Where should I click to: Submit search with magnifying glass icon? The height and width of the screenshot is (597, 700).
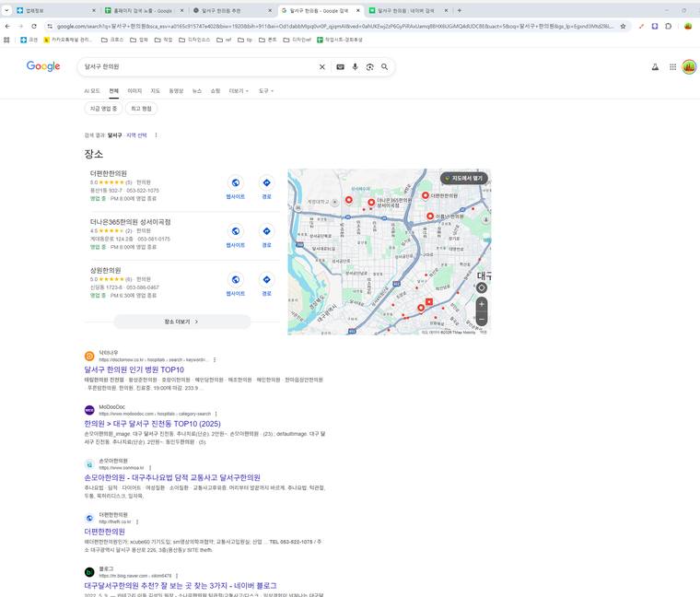pos(384,67)
